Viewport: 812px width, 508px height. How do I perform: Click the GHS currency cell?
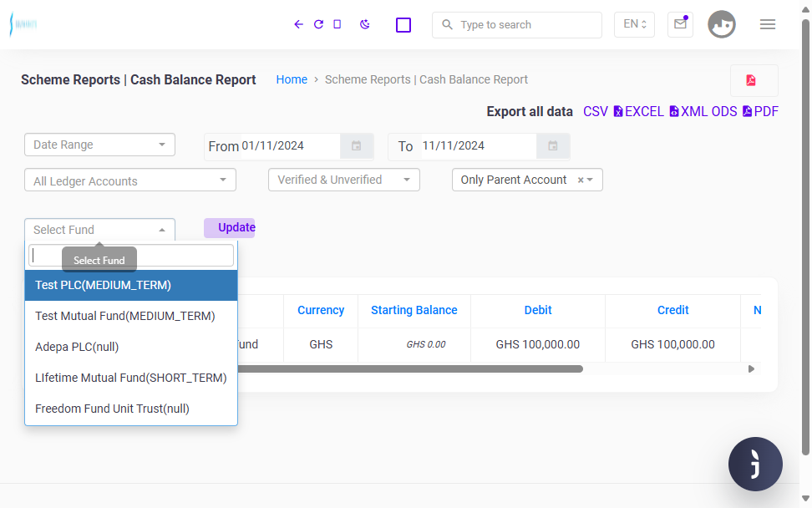click(x=321, y=345)
